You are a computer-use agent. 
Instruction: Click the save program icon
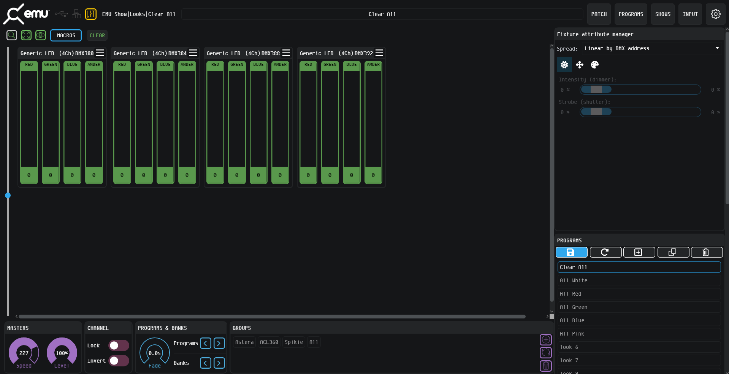pos(571,252)
